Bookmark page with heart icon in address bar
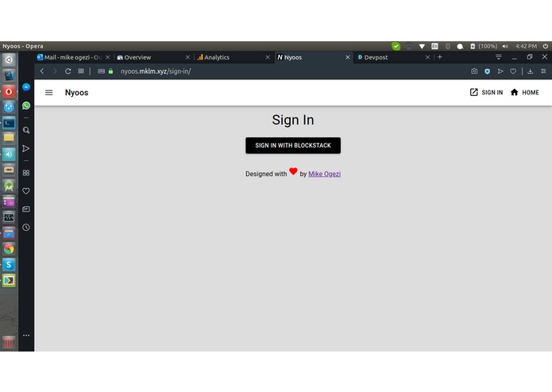The width and height of the screenshot is (552, 392). click(513, 71)
